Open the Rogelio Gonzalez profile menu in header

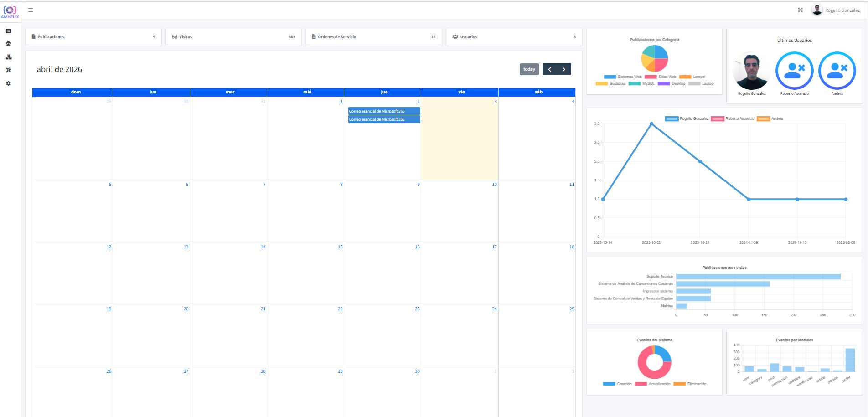coord(836,10)
